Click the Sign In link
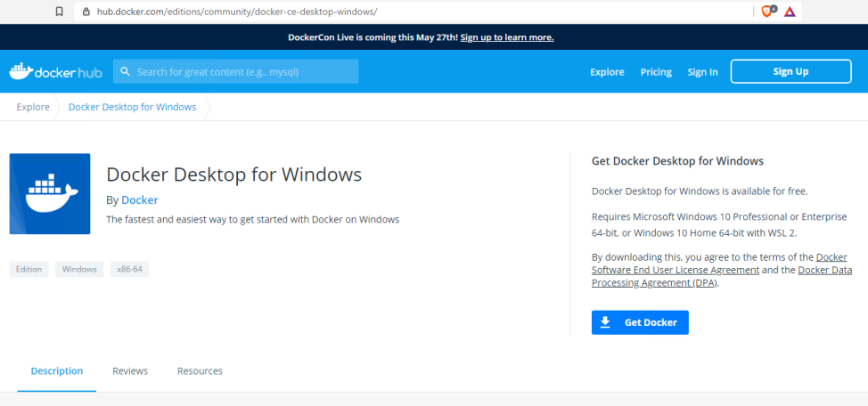 (x=702, y=72)
